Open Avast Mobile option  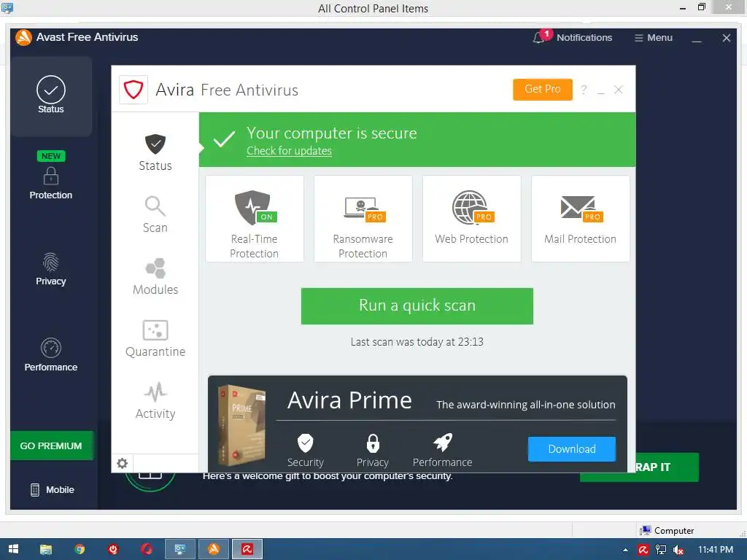53,489
